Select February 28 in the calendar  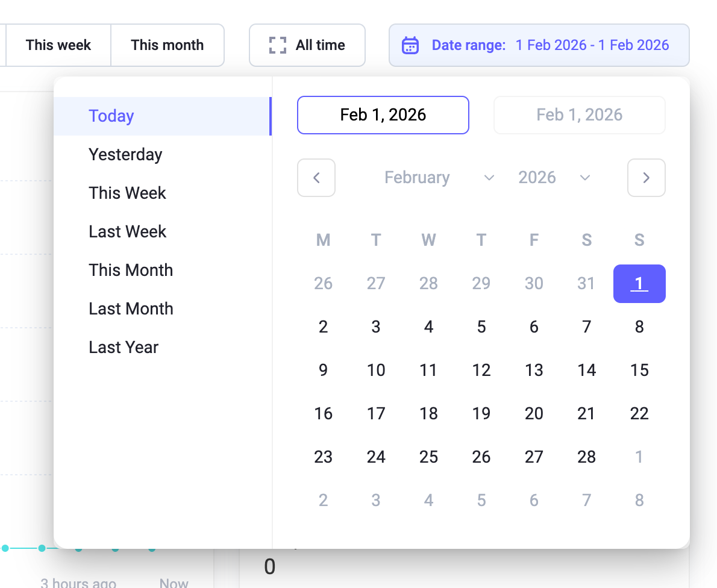586,457
